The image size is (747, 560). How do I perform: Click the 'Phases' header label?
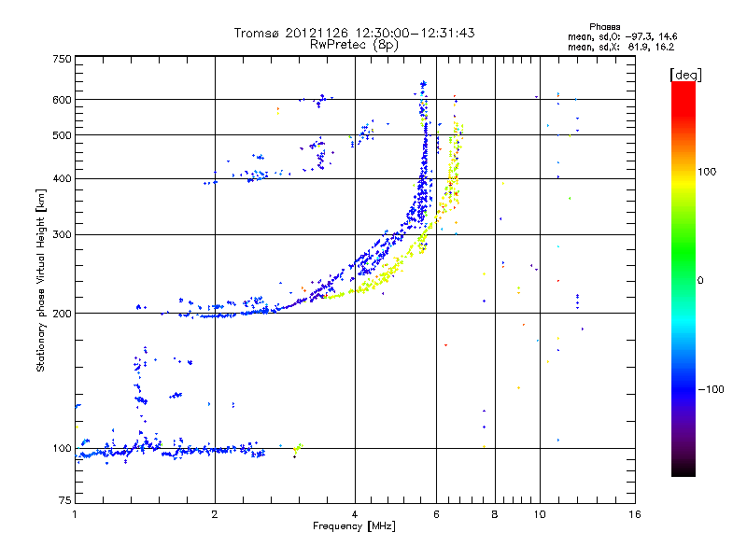click(x=604, y=27)
